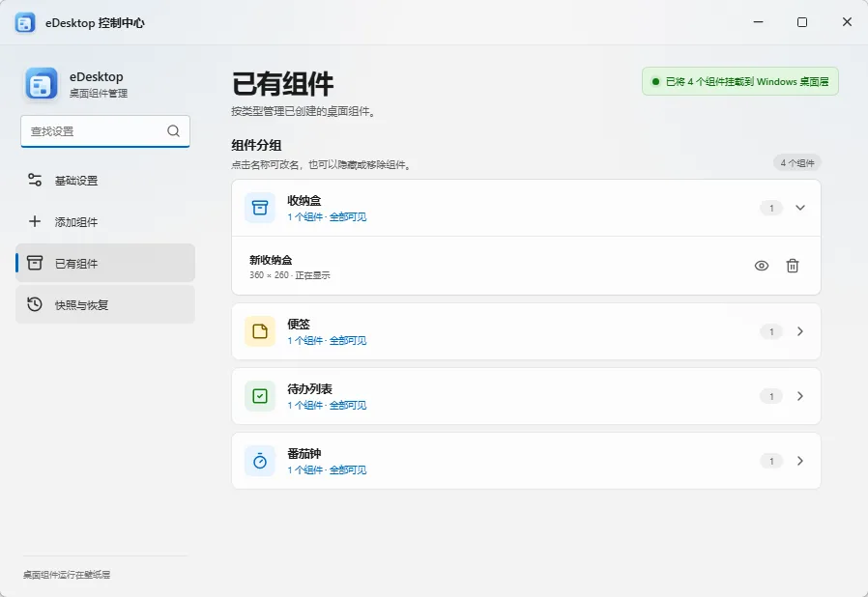
Task: Click the 便签 group title
Action: coord(299,324)
